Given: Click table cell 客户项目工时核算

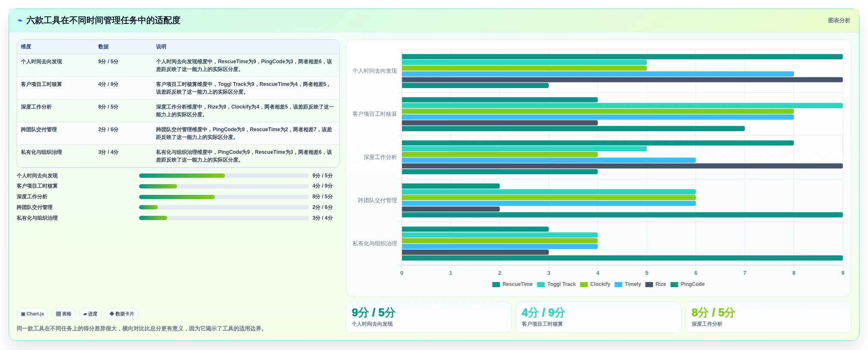Looking at the screenshot, I should [41, 84].
